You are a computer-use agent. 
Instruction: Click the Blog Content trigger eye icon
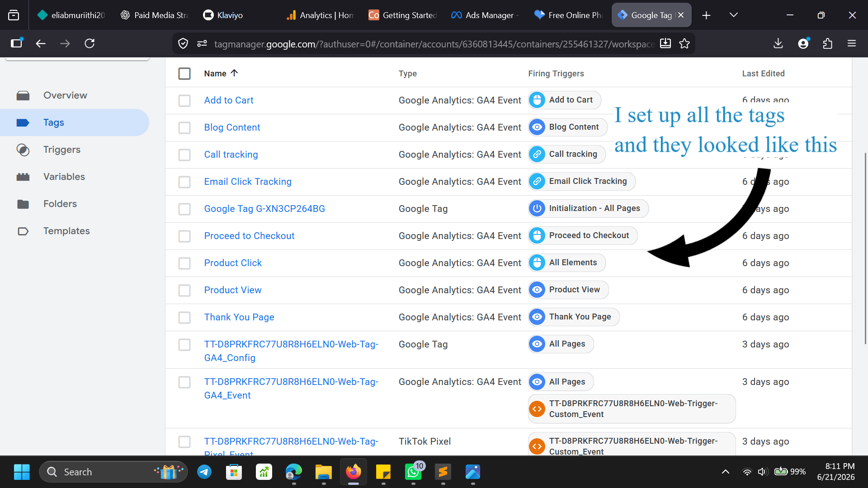(537, 127)
